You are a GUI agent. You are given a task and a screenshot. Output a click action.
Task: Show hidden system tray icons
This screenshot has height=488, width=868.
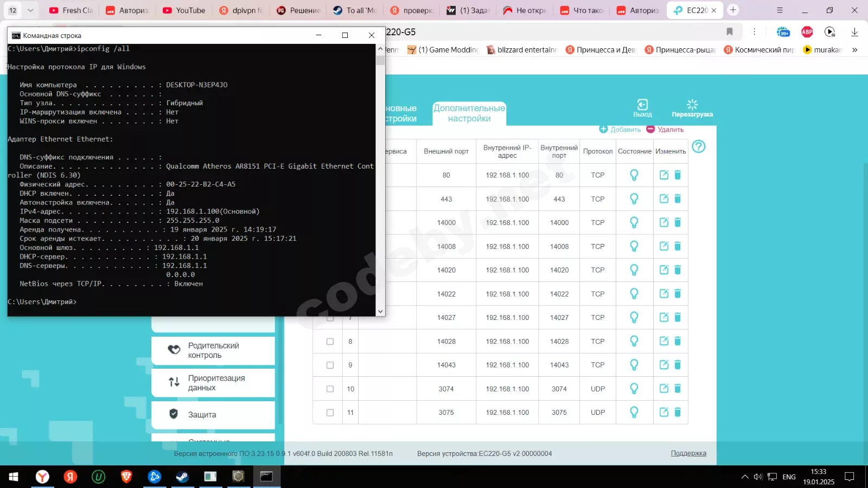[744, 477]
